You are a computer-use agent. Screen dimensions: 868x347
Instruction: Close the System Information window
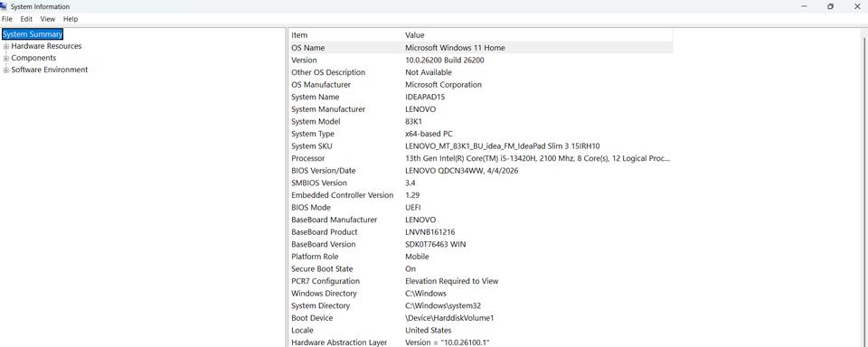tap(856, 6)
